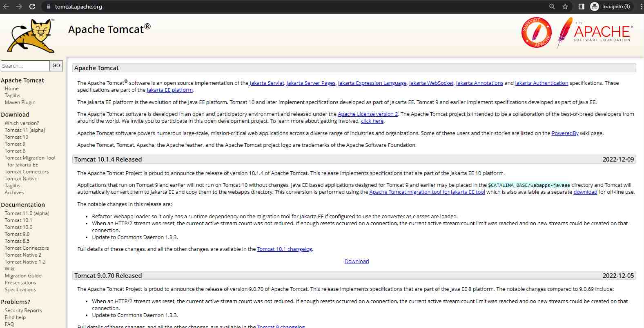The height and width of the screenshot is (328, 644).
Task: Open Apache Tomcat migration tool for Jakarta EE tool link
Action: coord(427,192)
